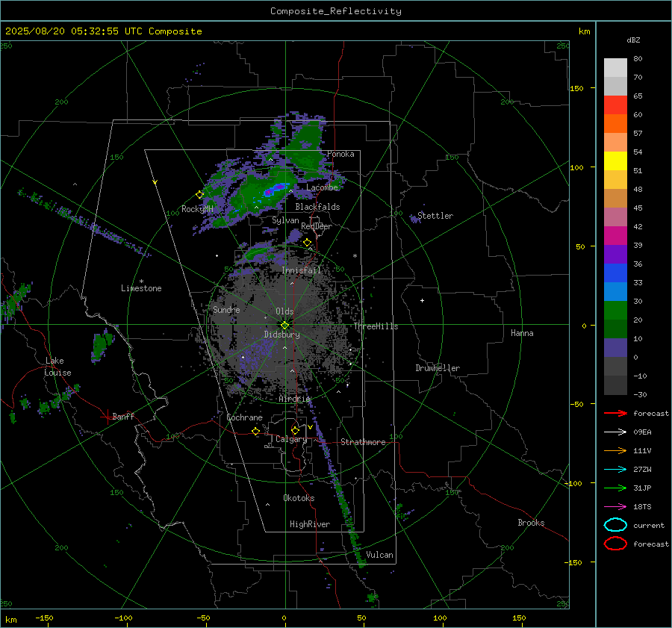Click the 'Banff' town label
This screenshot has height=628, width=672.
pyautogui.click(x=123, y=416)
